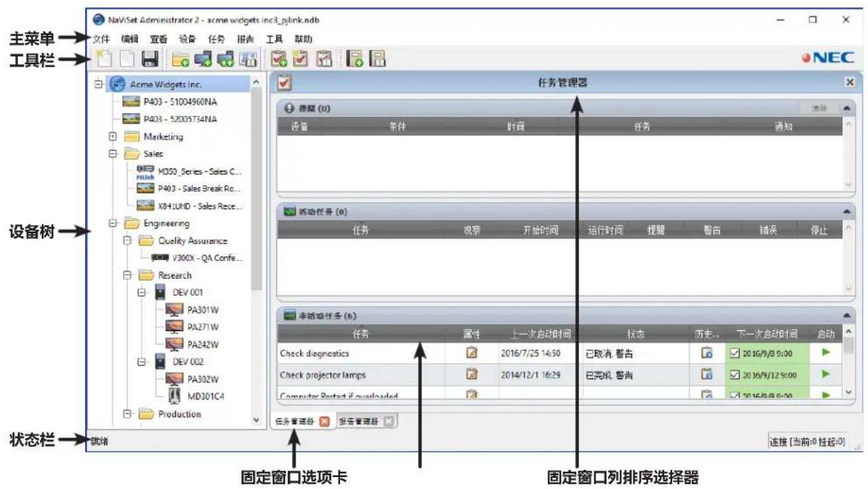This screenshot has height=489, width=868.
Task: Click the report manager toolbar icon
Action: tap(377, 59)
